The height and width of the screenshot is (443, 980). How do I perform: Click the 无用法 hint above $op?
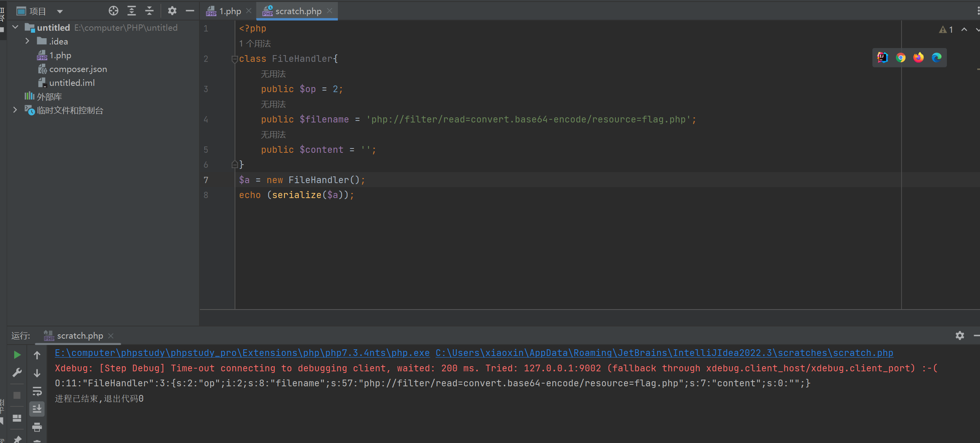tap(273, 74)
